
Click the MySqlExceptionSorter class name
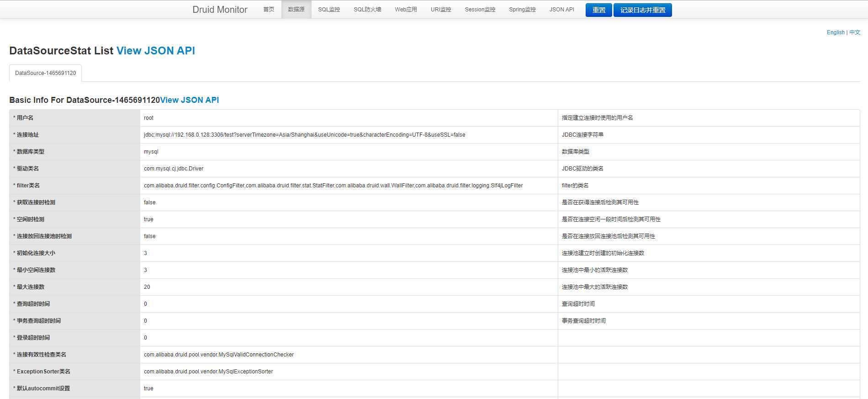click(208, 372)
